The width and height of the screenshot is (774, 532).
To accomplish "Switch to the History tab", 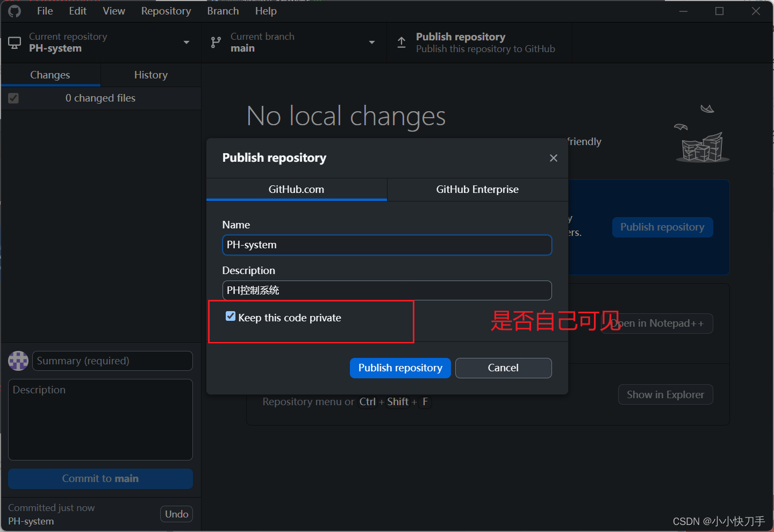I will (x=151, y=75).
